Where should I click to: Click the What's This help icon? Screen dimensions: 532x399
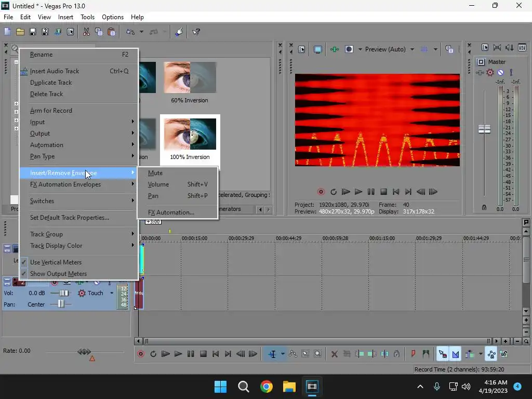(x=196, y=32)
